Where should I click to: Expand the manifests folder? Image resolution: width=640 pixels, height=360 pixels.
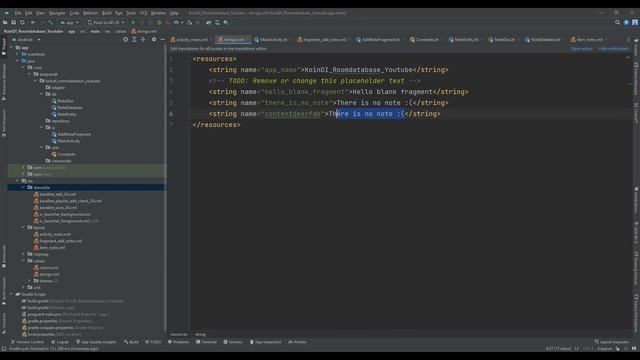(x=18, y=54)
